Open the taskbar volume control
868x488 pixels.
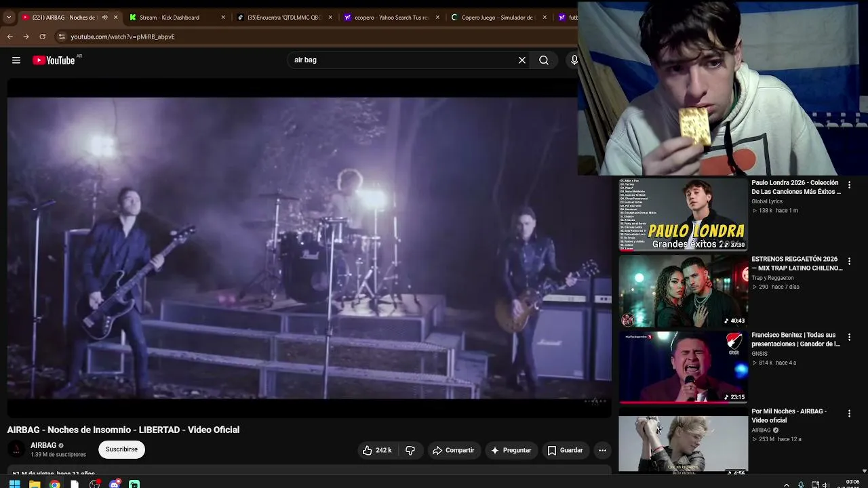click(825, 485)
